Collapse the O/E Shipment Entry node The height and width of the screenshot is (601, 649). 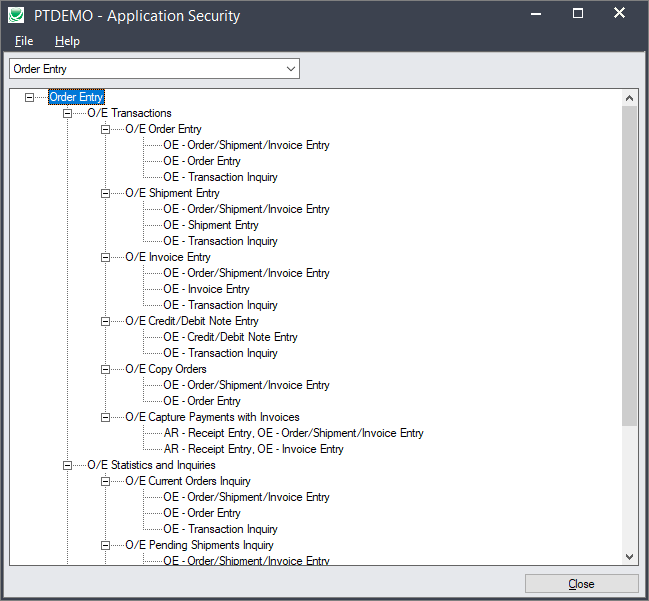[x=106, y=193]
